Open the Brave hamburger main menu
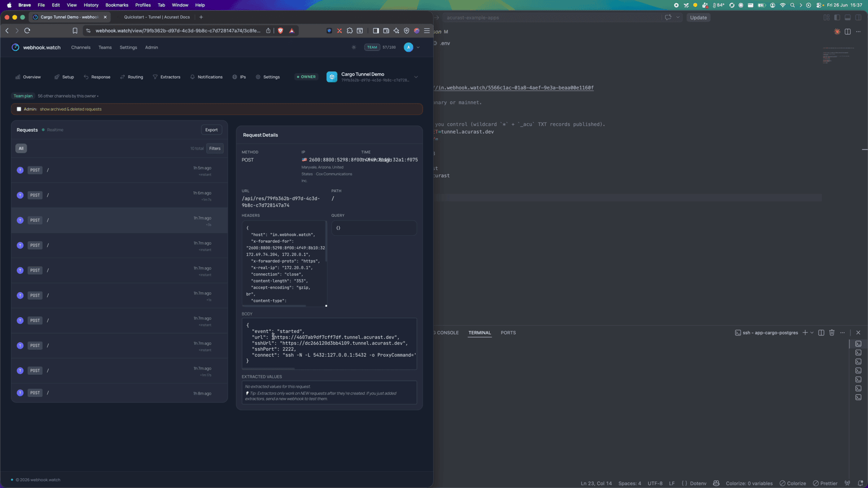Image resolution: width=868 pixels, height=488 pixels. coord(427,31)
